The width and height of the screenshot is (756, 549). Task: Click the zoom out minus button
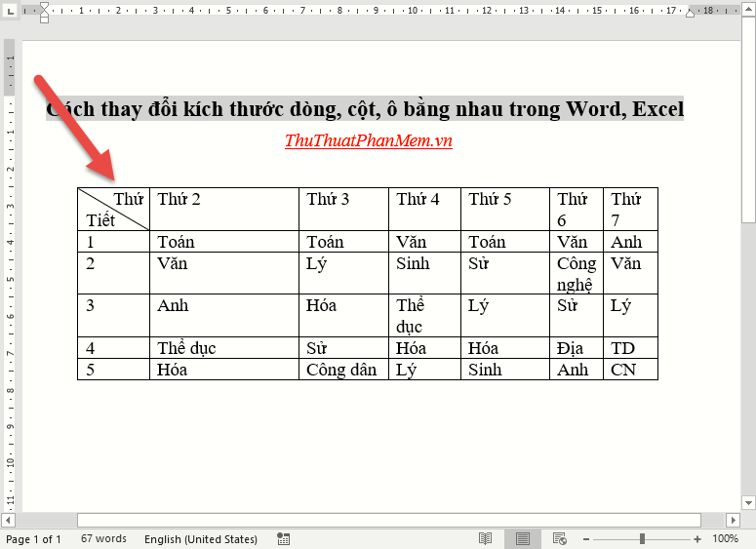coord(586,539)
